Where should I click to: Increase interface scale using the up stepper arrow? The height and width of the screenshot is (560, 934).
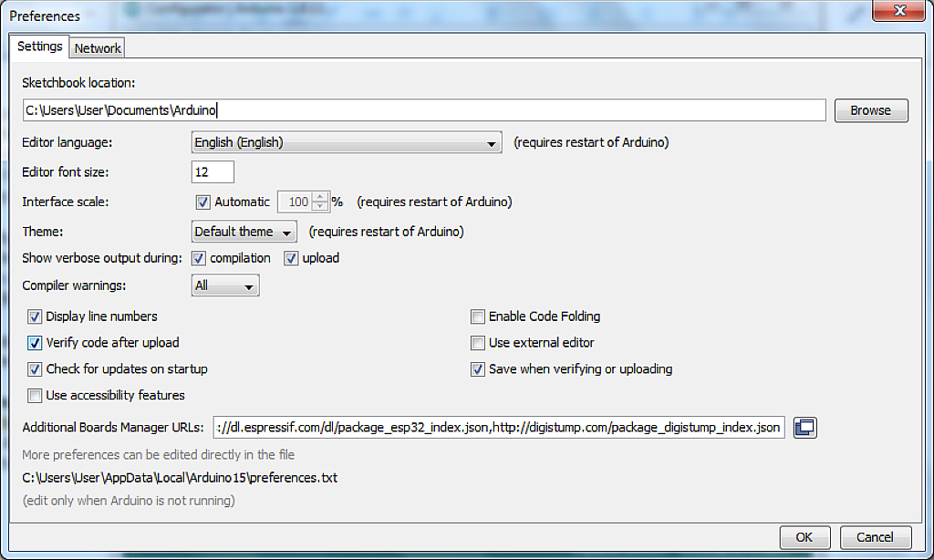pos(319,197)
